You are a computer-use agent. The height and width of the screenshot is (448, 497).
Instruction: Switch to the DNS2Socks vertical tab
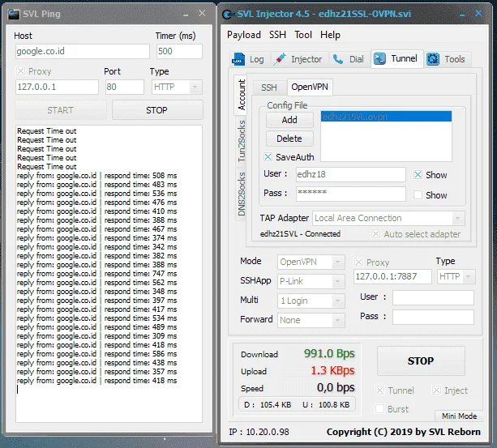click(242, 194)
